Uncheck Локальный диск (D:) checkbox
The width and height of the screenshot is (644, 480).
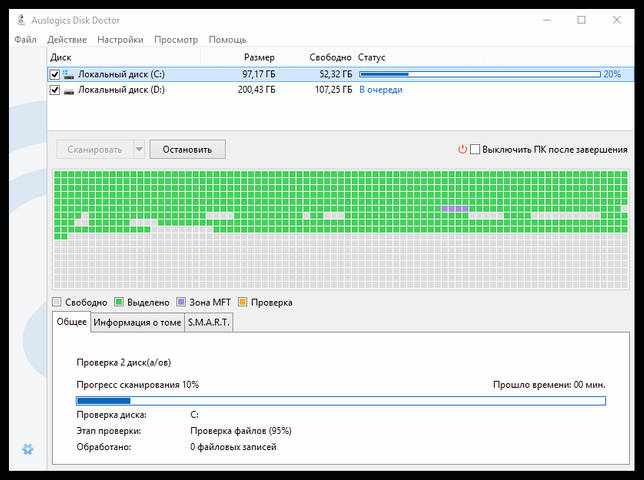coord(55,90)
